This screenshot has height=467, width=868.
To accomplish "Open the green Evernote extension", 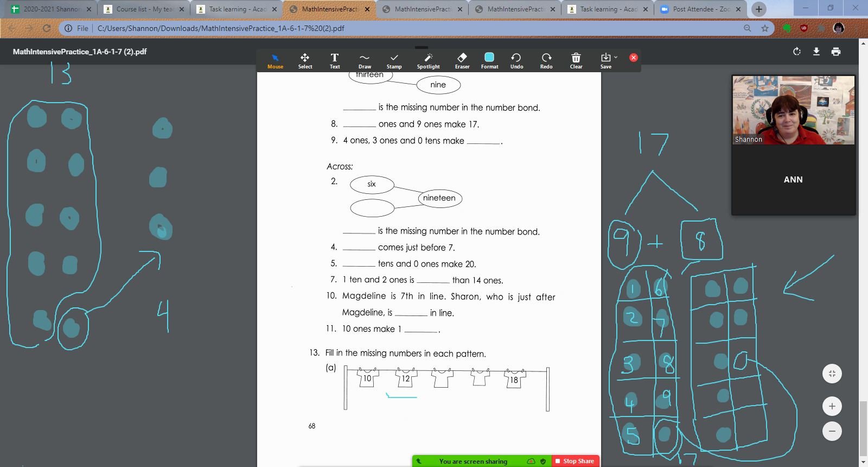I will [787, 28].
